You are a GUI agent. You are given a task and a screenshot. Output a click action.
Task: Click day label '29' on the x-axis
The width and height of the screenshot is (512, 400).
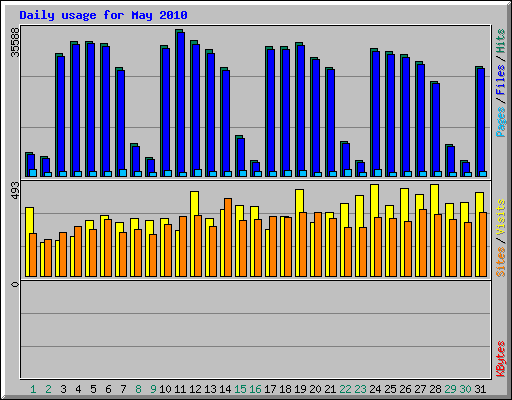pyautogui.click(x=450, y=389)
